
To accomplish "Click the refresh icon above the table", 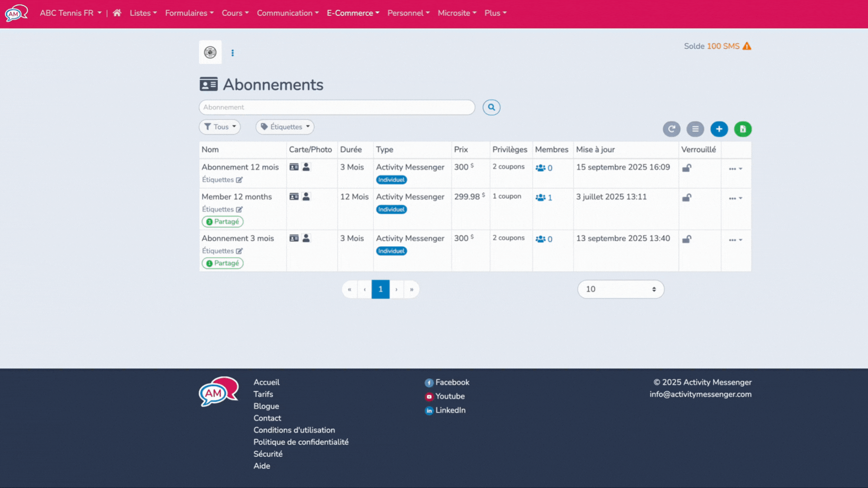I will pos(671,129).
